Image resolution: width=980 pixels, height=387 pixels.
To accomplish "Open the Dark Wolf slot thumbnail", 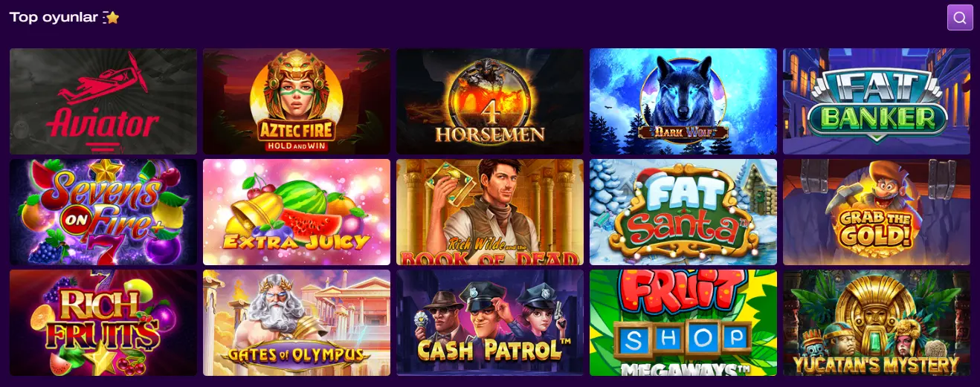I will click(683, 101).
